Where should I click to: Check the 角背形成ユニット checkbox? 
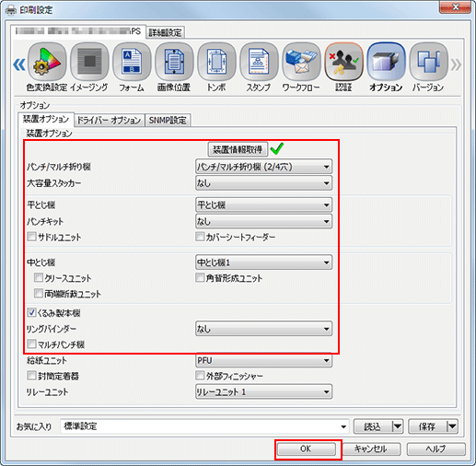(x=200, y=278)
